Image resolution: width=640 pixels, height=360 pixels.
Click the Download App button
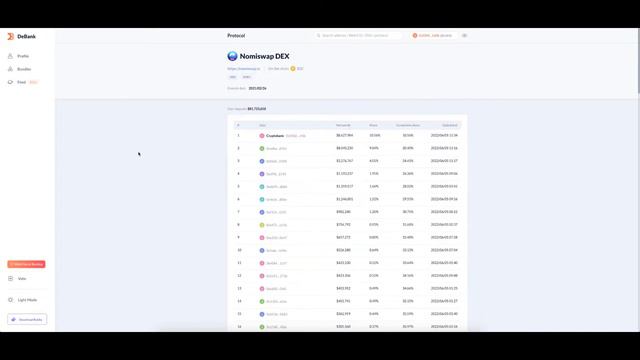(x=27, y=319)
